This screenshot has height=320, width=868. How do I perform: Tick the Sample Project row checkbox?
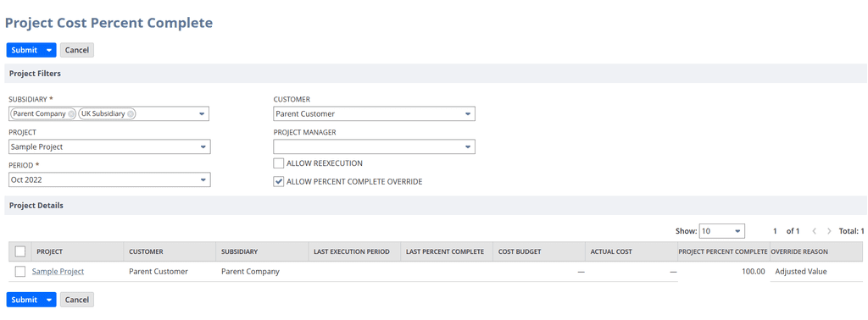(x=20, y=272)
